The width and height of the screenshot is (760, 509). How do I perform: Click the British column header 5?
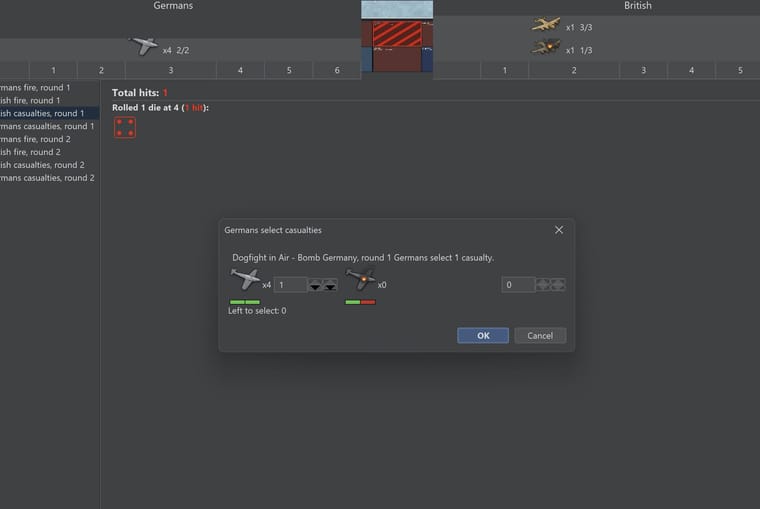(740, 70)
